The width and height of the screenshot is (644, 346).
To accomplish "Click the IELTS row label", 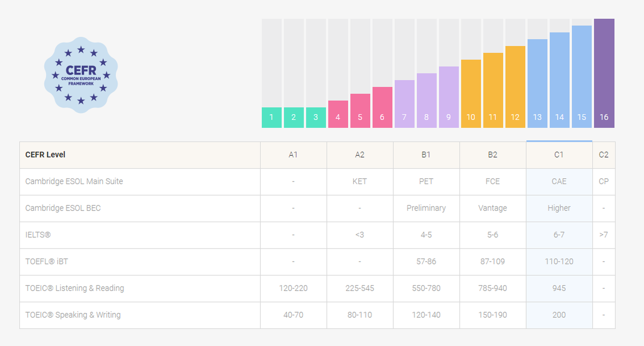I will [x=38, y=235].
